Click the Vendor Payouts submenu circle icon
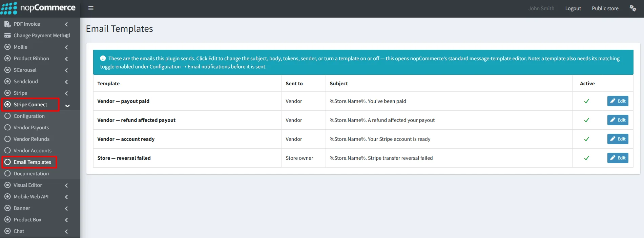The image size is (644, 238). click(x=7, y=128)
